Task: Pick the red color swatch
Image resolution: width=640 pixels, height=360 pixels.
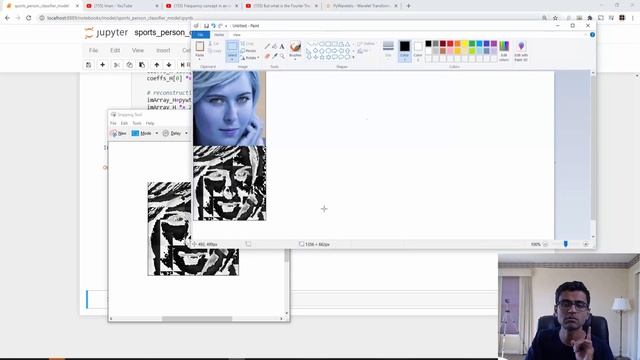Action: pyautogui.click(x=450, y=43)
